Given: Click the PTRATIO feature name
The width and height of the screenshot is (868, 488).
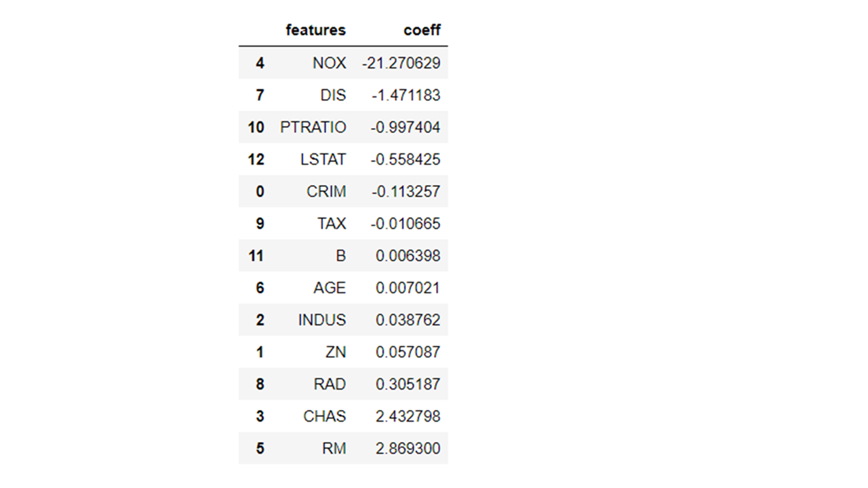Looking at the screenshot, I should (x=313, y=127).
